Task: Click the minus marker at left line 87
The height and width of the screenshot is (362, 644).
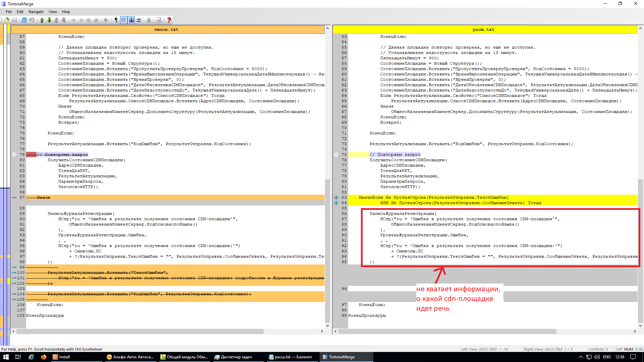Action: tap(14, 197)
